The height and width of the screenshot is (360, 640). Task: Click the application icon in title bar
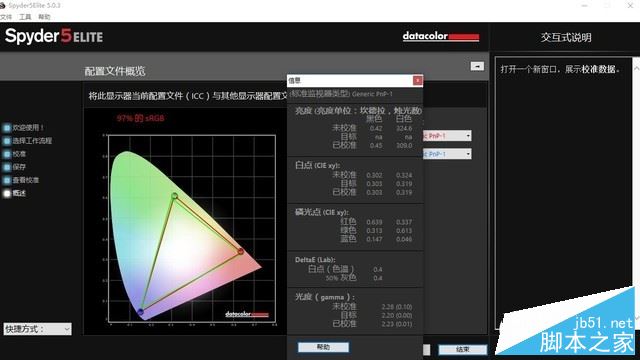pyautogui.click(x=2, y=5)
